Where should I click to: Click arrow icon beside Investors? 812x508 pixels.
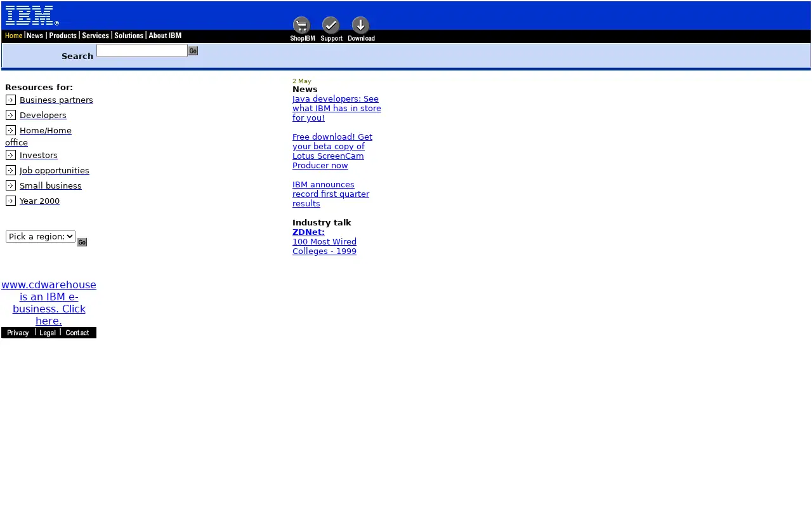tap(11, 155)
